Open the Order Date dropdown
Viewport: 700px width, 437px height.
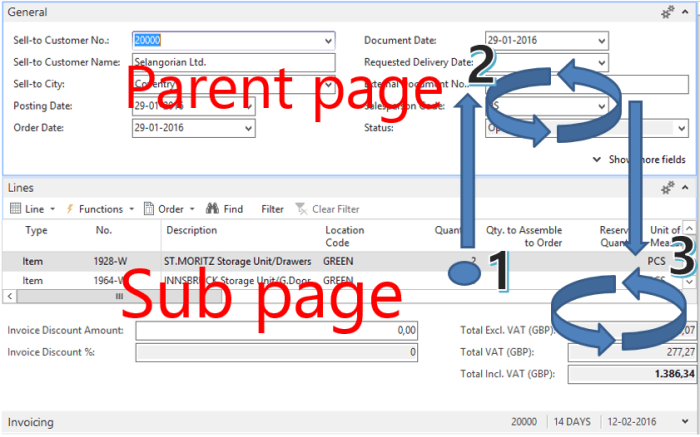249,128
